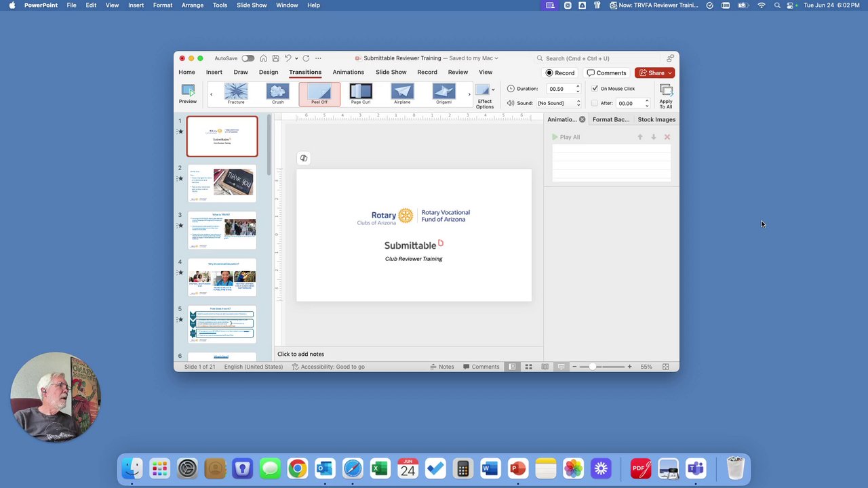This screenshot has height=488, width=868.
Task: Switch to Slide Sorter view
Action: (528, 367)
